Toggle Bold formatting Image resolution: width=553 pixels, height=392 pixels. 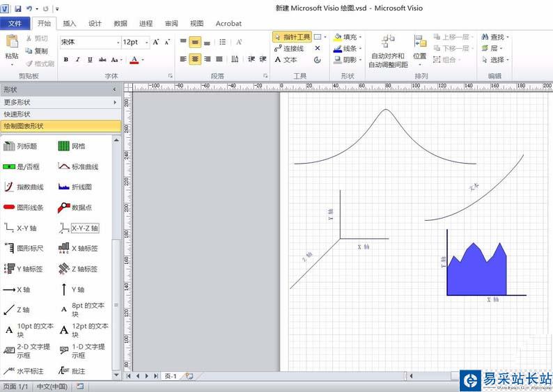coord(66,60)
